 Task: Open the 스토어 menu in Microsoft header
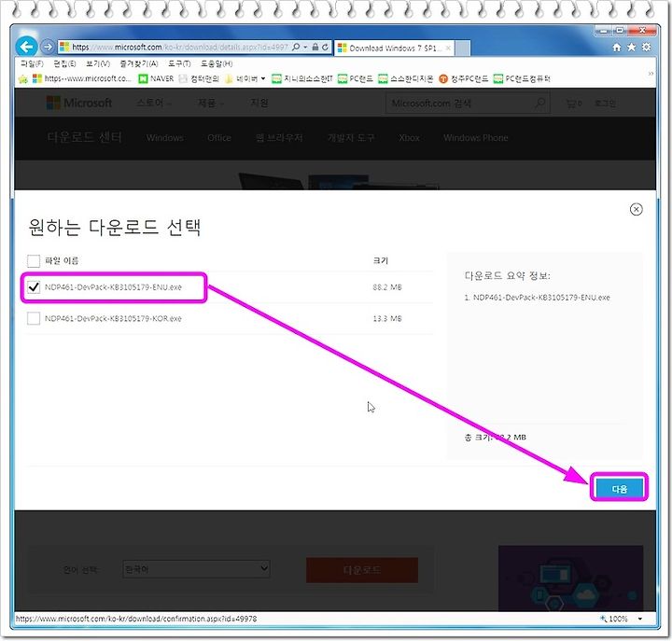click(x=153, y=103)
